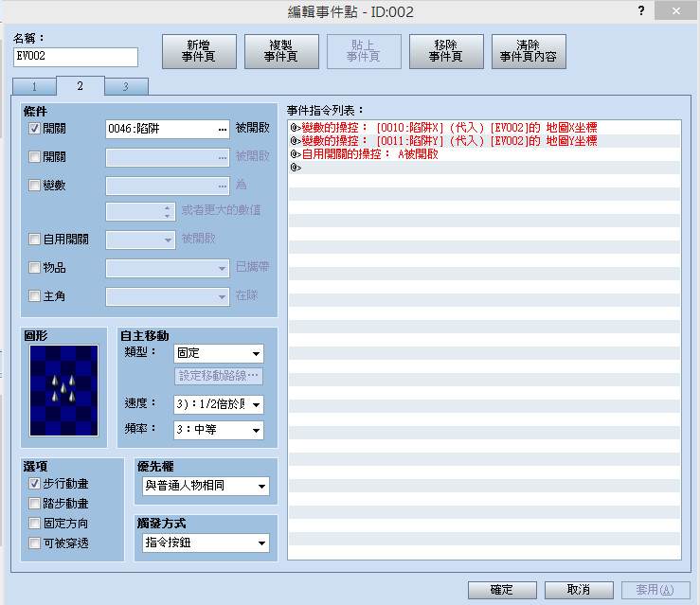Select the empty @> command line
Screen dimensions: 700x605
(x=484, y=168)
